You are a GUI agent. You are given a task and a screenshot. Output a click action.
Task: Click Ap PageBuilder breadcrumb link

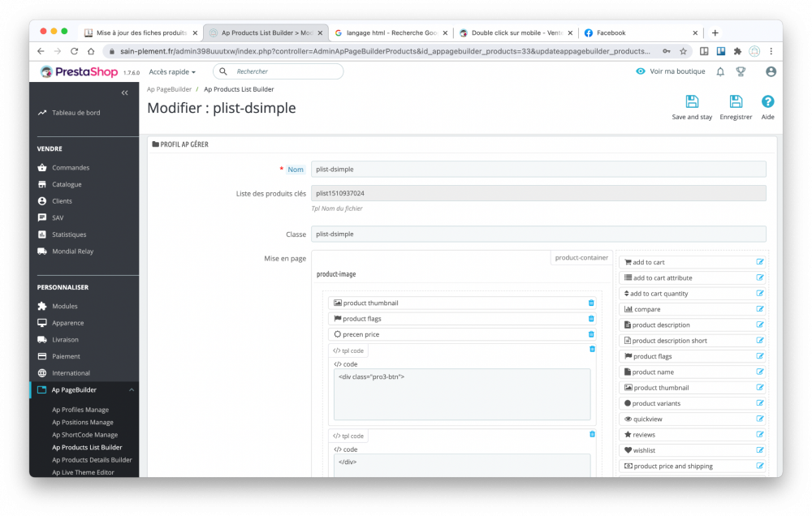(x=169, y=89)
